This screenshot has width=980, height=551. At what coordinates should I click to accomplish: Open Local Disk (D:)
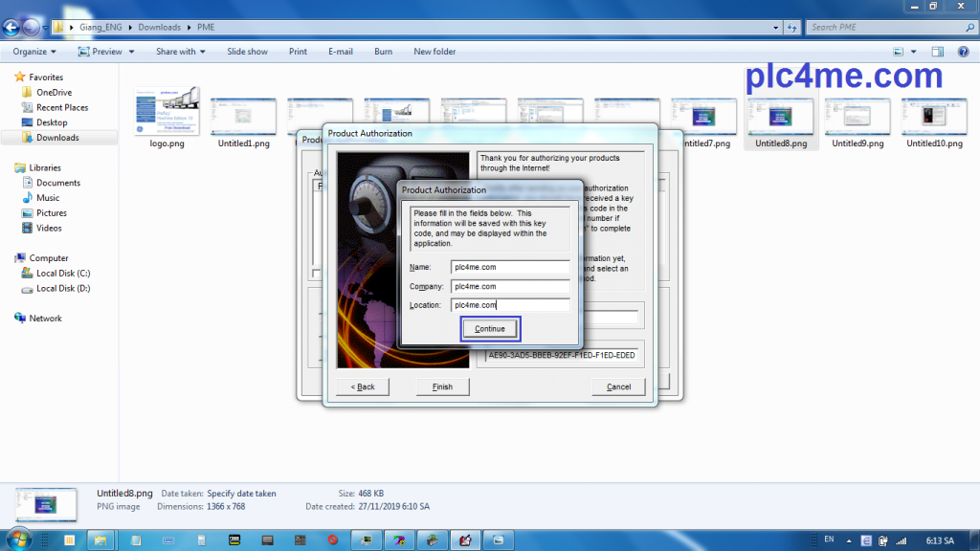pyautogui.click(x=63, y=288)
